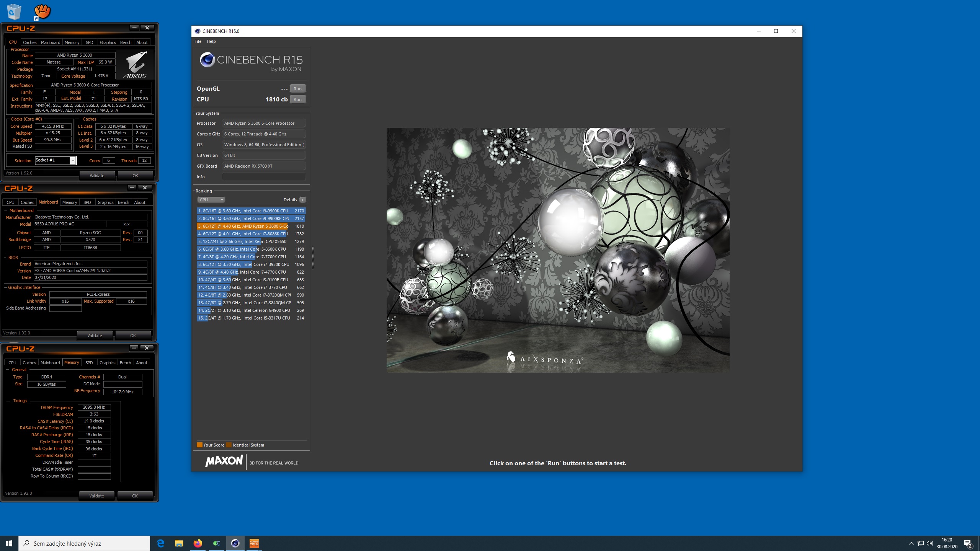Click the rendered spheres benchmark image
The width and height of the screenshot is (980, 551).
tap(558, 250)
